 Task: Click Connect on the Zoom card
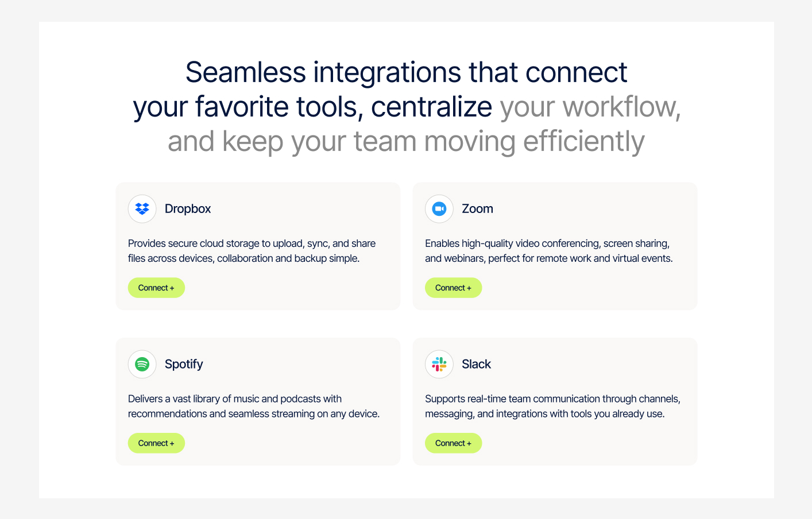[453, 287]
